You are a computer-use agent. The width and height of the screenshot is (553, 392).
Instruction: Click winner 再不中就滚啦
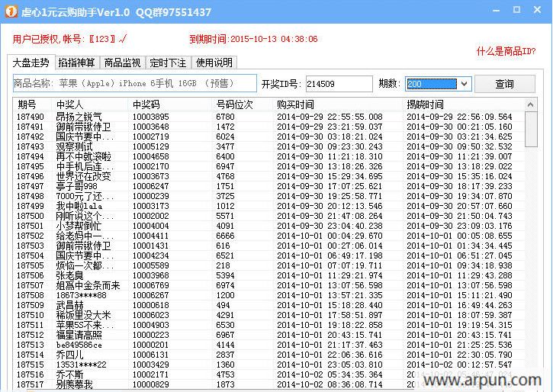84,156
